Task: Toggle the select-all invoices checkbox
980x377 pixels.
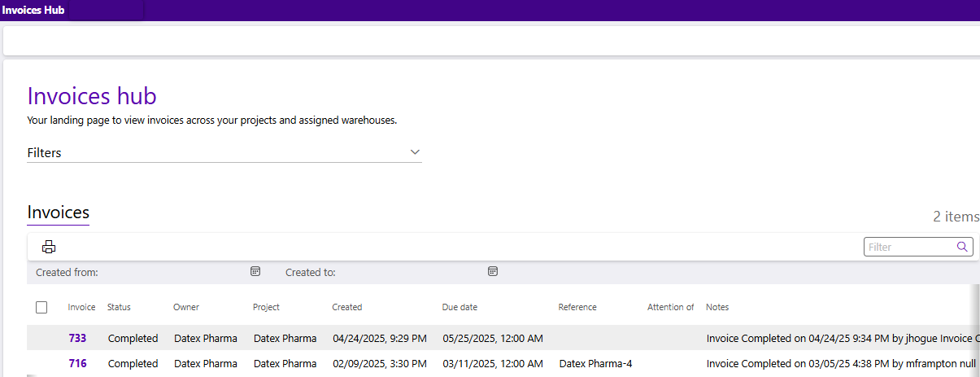Action: coord(41,307)
